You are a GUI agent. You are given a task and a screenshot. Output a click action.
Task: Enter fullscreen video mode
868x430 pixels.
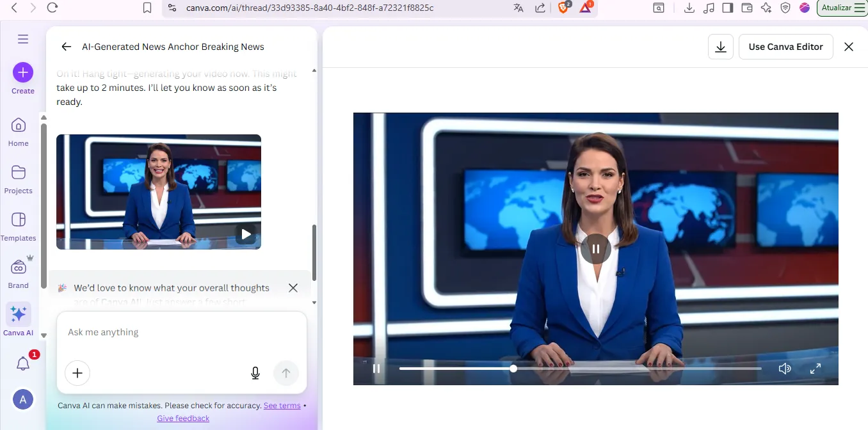coord(816,369)
